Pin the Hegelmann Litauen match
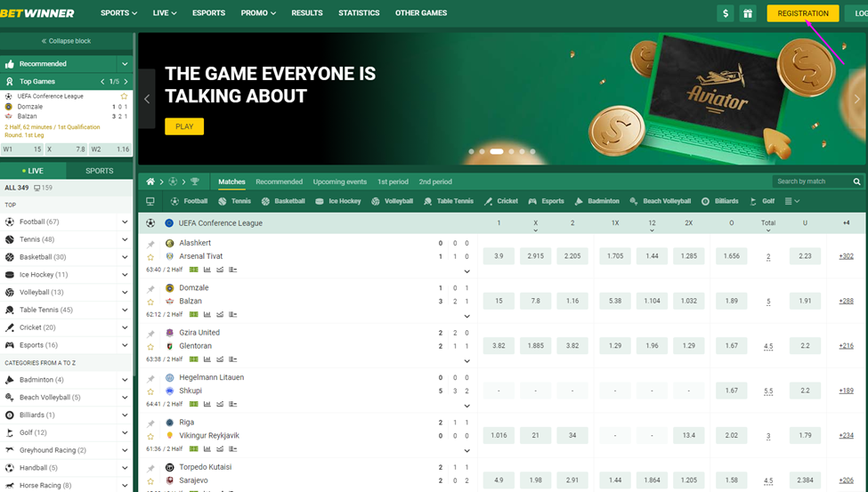 click(150, 378)
